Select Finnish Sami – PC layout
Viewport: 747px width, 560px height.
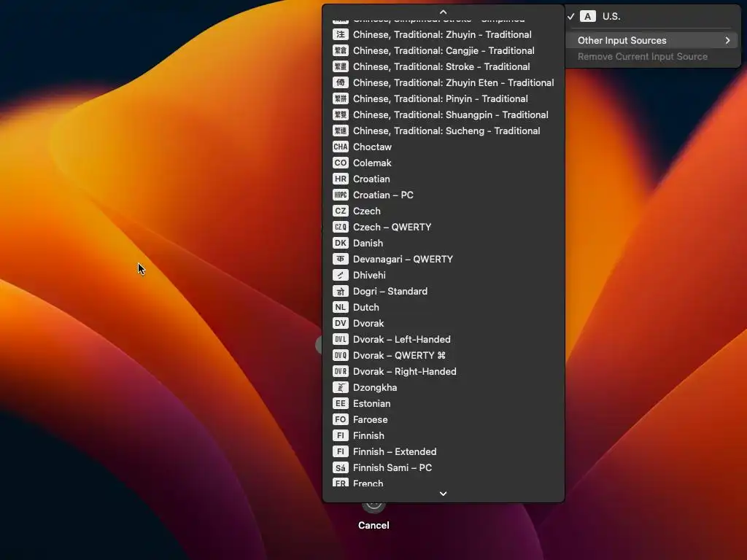click(443, 467)
